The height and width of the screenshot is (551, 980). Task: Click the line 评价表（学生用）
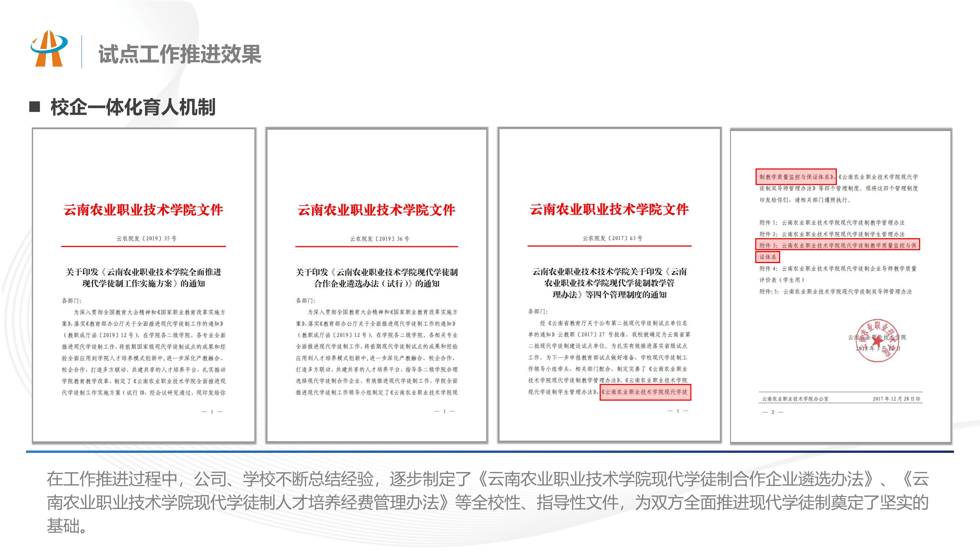(782, 280)
